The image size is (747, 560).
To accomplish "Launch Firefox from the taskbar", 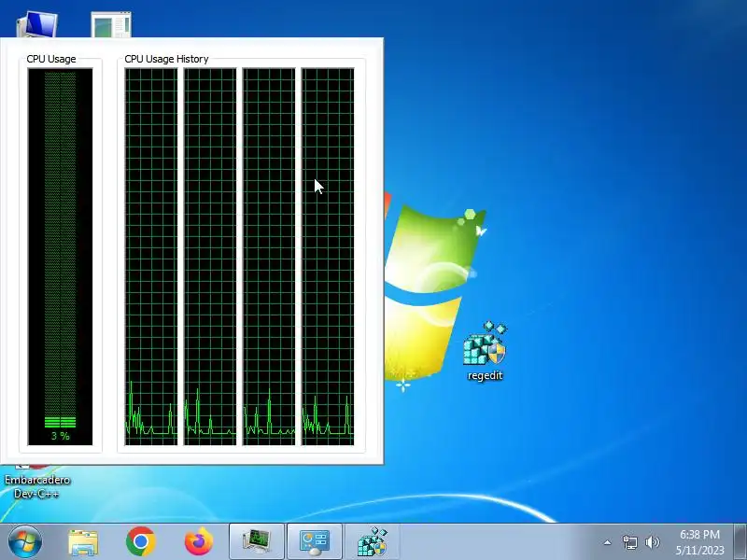I will [199, 542].
